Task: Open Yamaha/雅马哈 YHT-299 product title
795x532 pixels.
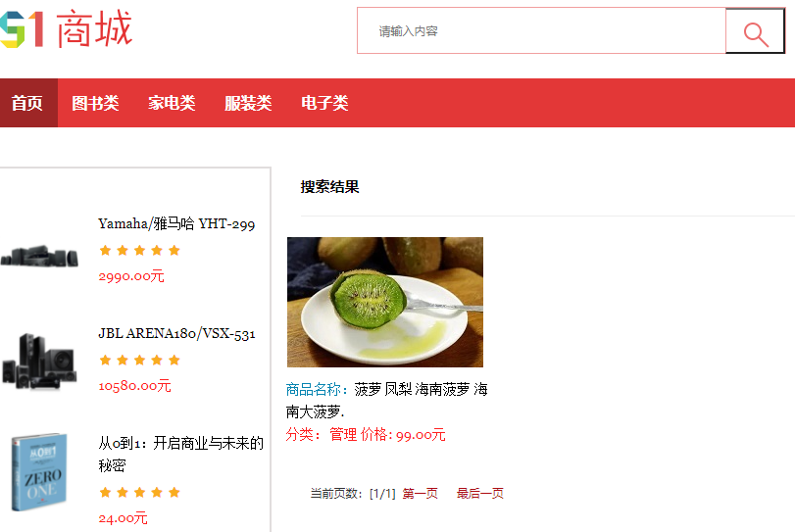Action: pos(176,224)
